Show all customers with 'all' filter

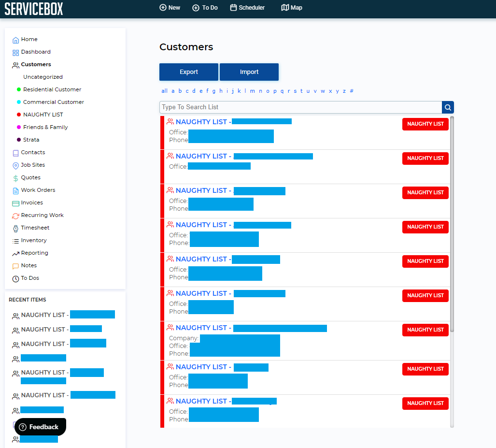(x=165, y=91)
